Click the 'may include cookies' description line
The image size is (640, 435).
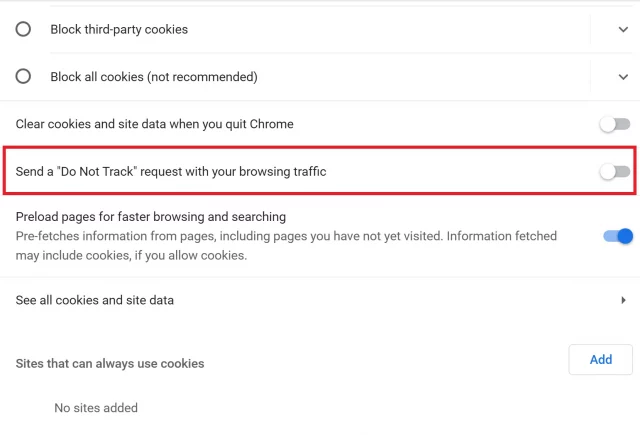(x=131, y=255)
